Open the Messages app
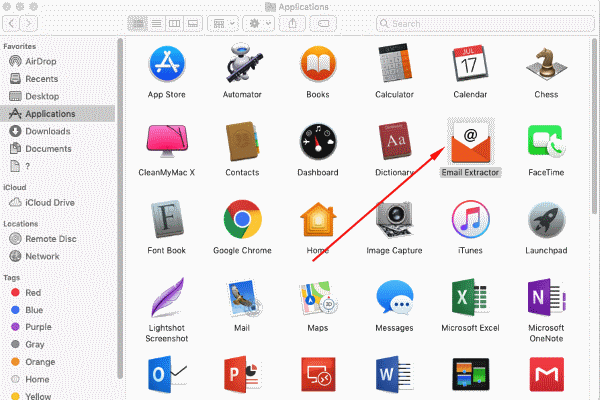The width and height of the screenshot is (600, 400). tap(395, 298)
